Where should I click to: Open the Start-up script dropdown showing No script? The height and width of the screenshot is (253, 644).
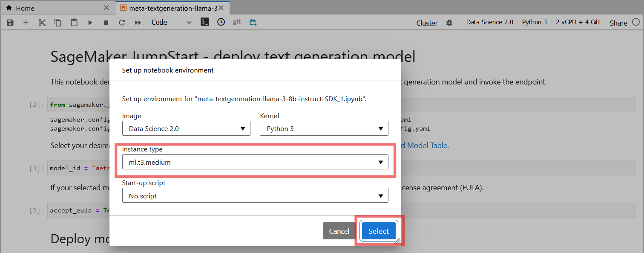[255, 196]
